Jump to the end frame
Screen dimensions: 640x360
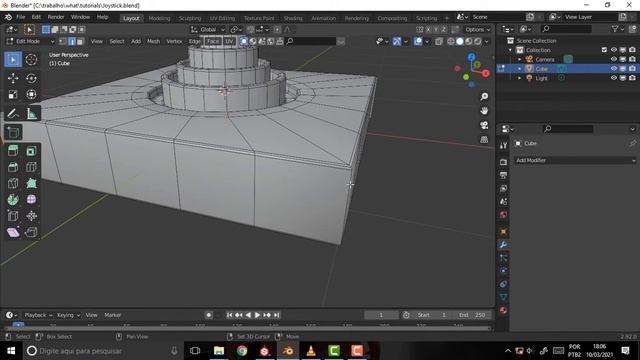coord(276,315)
